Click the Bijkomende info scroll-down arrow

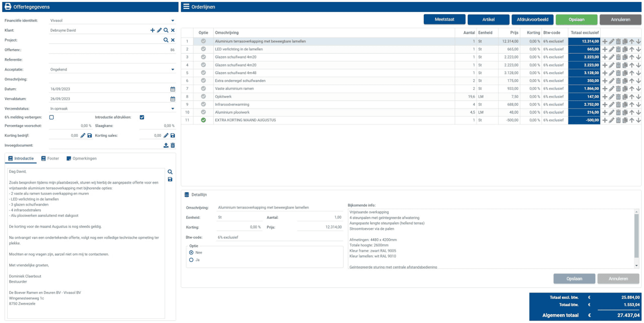[636, 265]
